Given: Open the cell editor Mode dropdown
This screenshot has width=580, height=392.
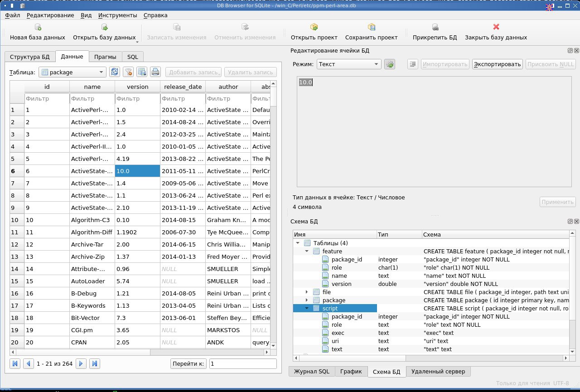Looking at the screenshot, I should pos(349,64).
